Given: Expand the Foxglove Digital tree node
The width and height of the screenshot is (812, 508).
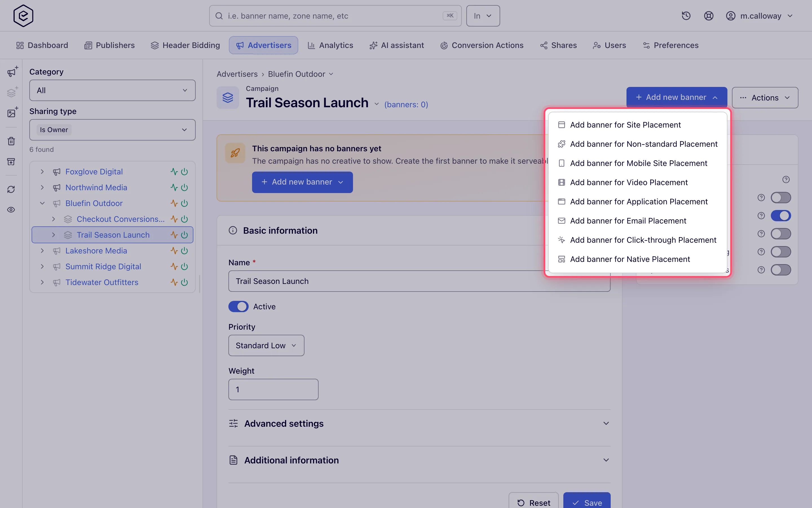Looking at the screenshot, I should click(42, 172).
